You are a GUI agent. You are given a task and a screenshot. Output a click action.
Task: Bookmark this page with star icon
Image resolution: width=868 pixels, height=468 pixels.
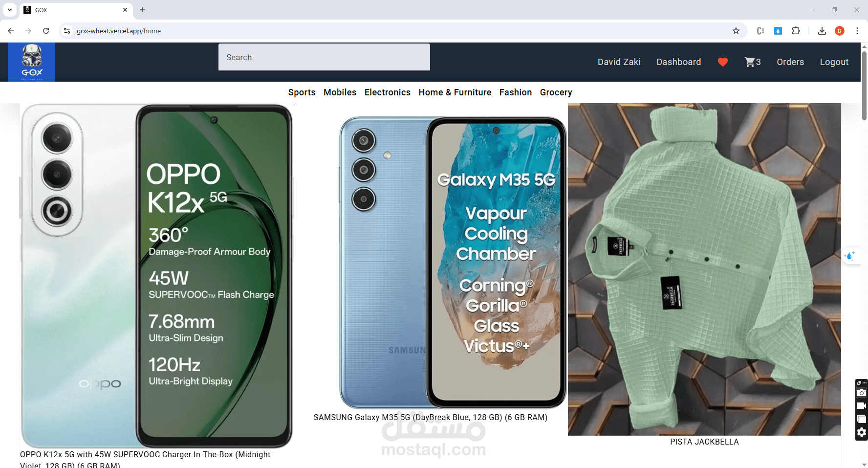coord(736,31)
